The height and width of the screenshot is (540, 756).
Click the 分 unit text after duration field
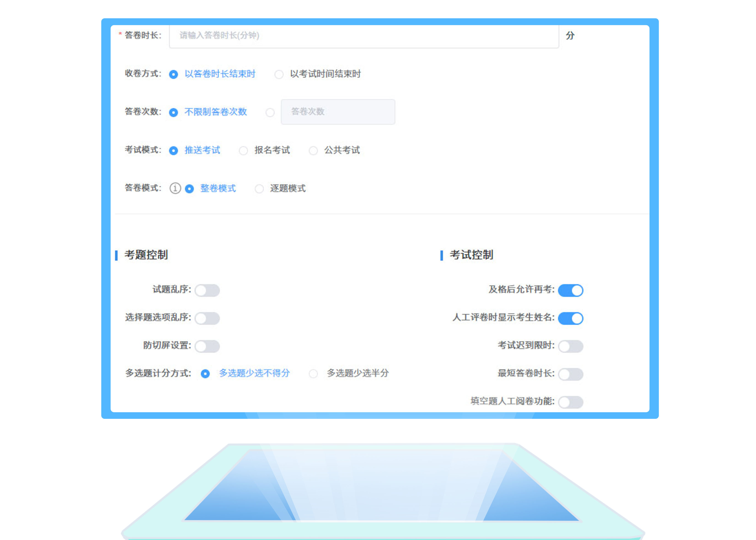click(x=570, y=36)
